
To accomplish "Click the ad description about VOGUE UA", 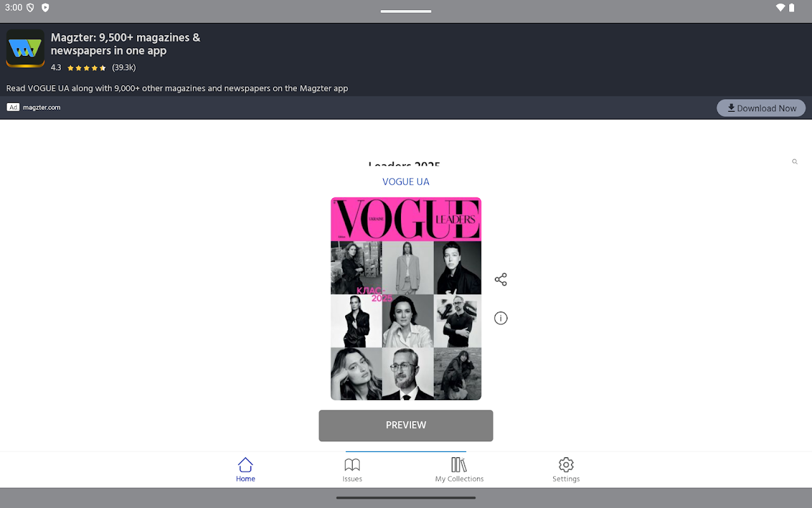I will coord(177,88).
